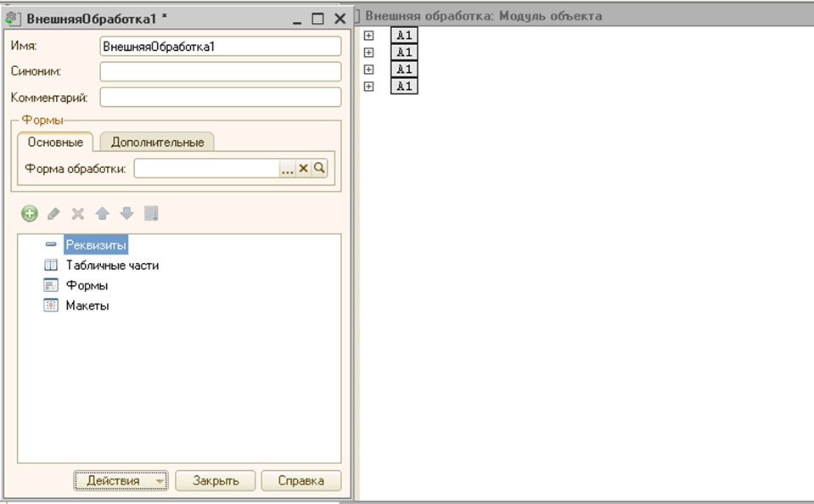Click the Формы tree icon

(x=51, y=285)
